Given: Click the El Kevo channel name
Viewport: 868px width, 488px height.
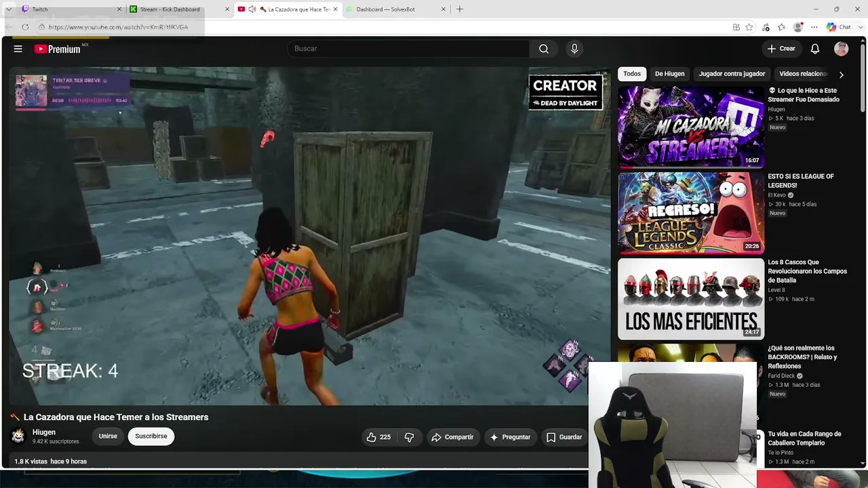Looking at the screenshot, I should [x=776, y=195].
